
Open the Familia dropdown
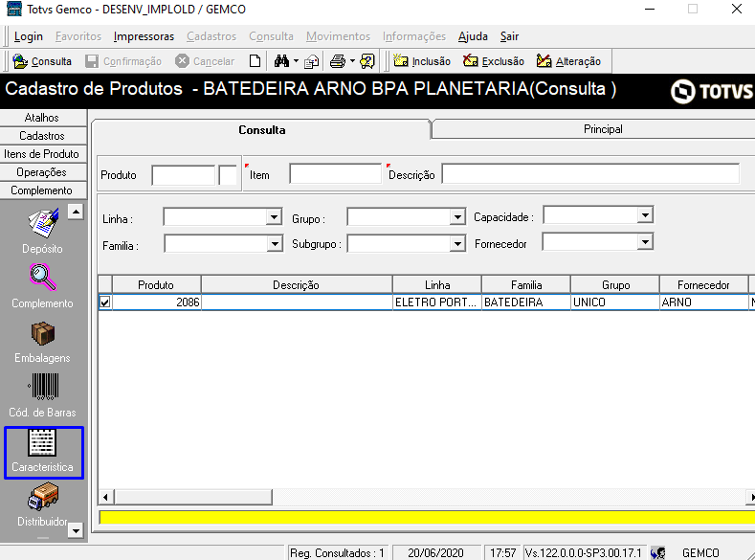275,244
